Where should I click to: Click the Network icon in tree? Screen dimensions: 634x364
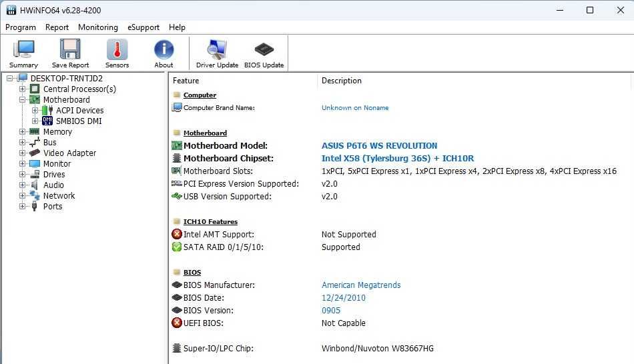(35, 195)
